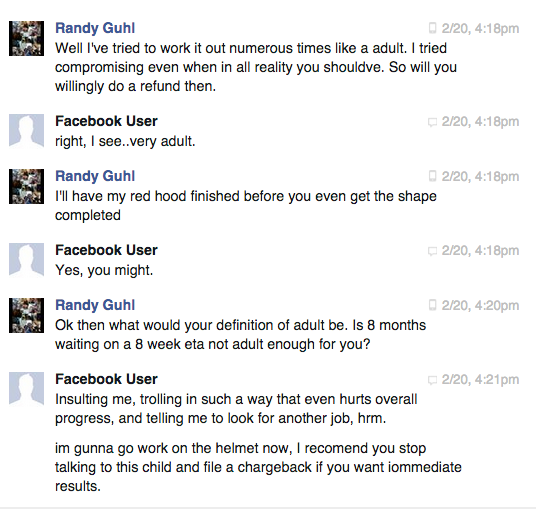Click 'Facebook User' name above 'Yes, you might.'
This screenshot has width=536, height=512.
pyautogui.click(x=106, y=250)
